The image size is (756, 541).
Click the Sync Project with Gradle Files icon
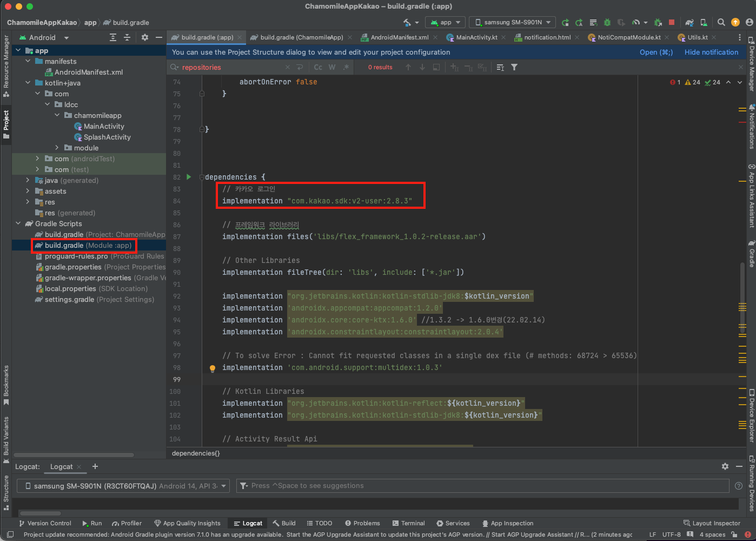pyautogui.click(x=689, y=22)
